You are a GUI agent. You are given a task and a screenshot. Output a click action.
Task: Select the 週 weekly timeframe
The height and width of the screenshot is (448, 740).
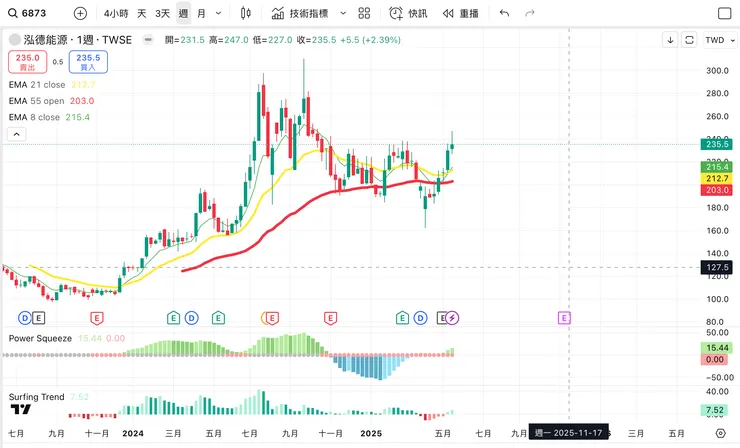[x=184, y=13]
